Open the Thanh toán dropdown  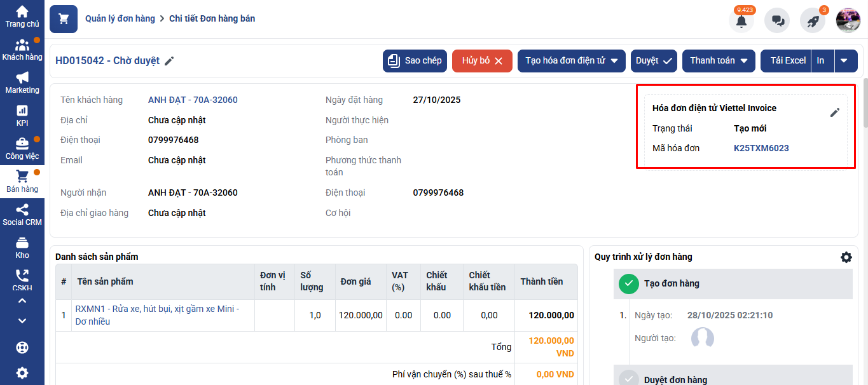click(x=719, y=61)
